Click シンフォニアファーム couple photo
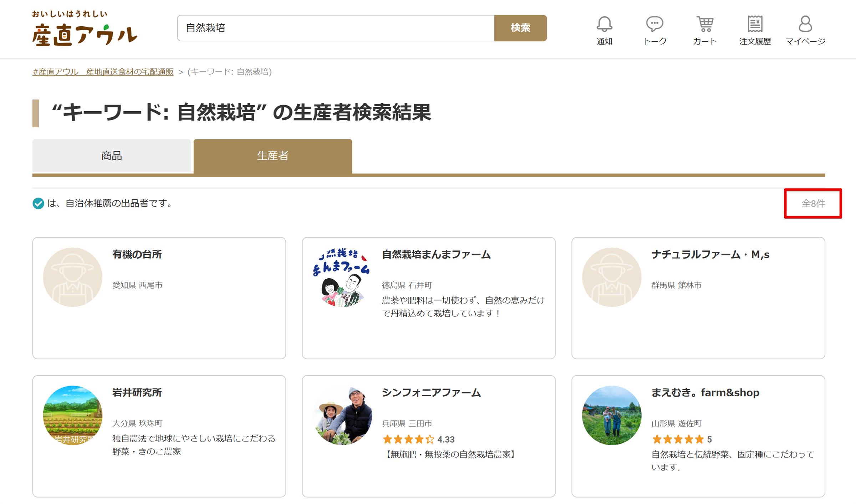The width and height of the screenshot is (856, 504). [x=342, y=415]
